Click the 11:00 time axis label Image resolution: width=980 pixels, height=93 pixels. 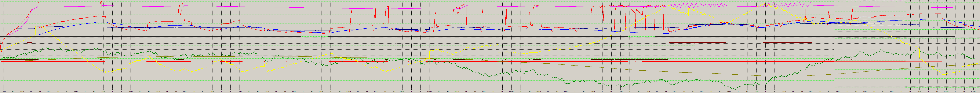pyautogui.click(x=593, y=92)
